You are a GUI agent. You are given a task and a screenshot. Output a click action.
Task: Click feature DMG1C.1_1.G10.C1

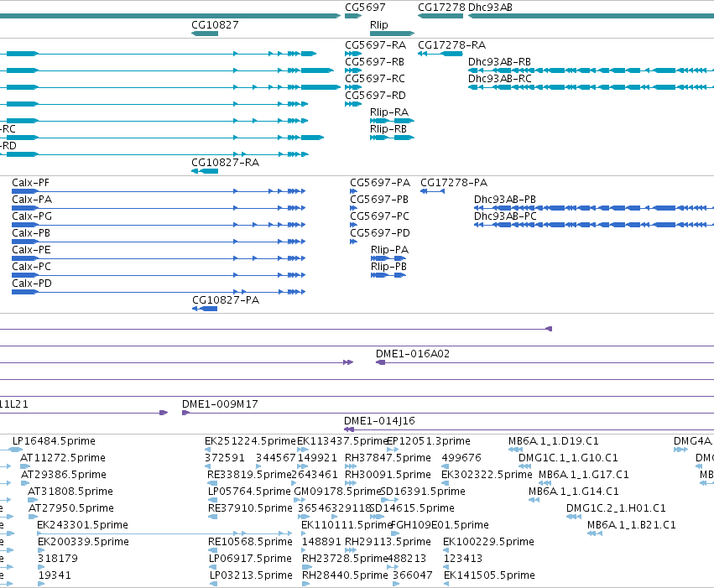[568, 458]
